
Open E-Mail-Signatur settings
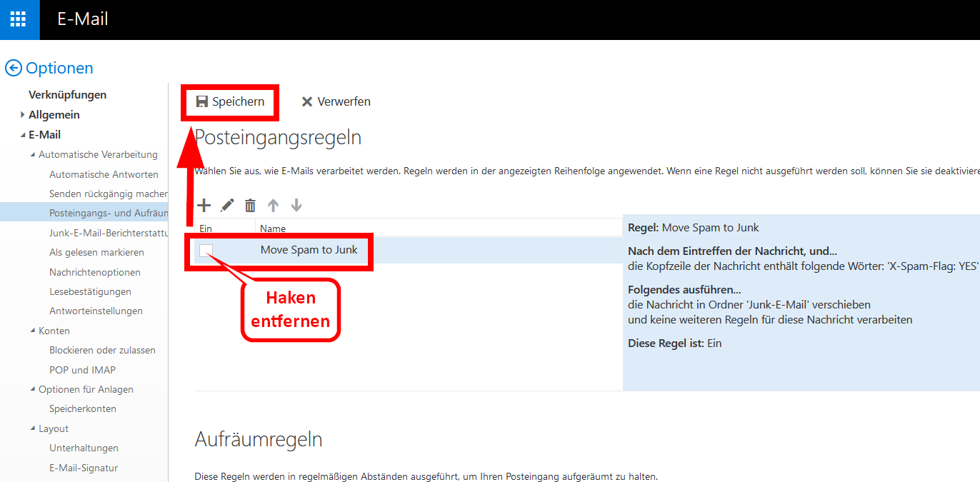84,468
